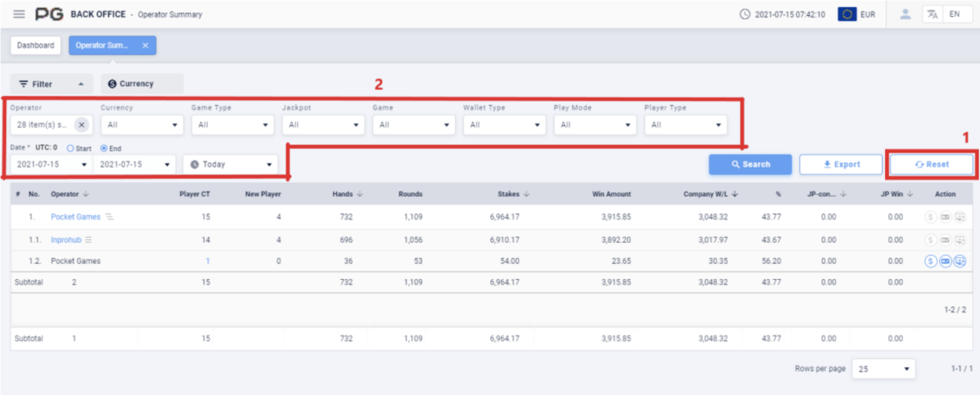Expand the Game Type dropdown

click(232, 125)
